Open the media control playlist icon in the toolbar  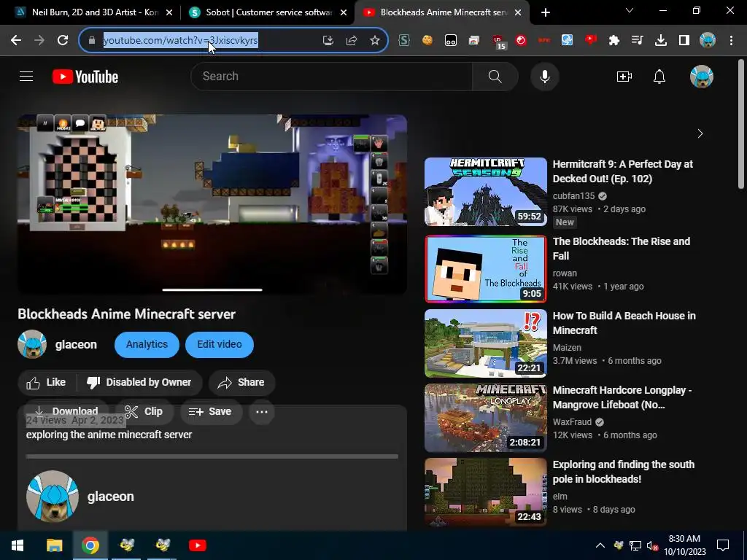[638, 41]
